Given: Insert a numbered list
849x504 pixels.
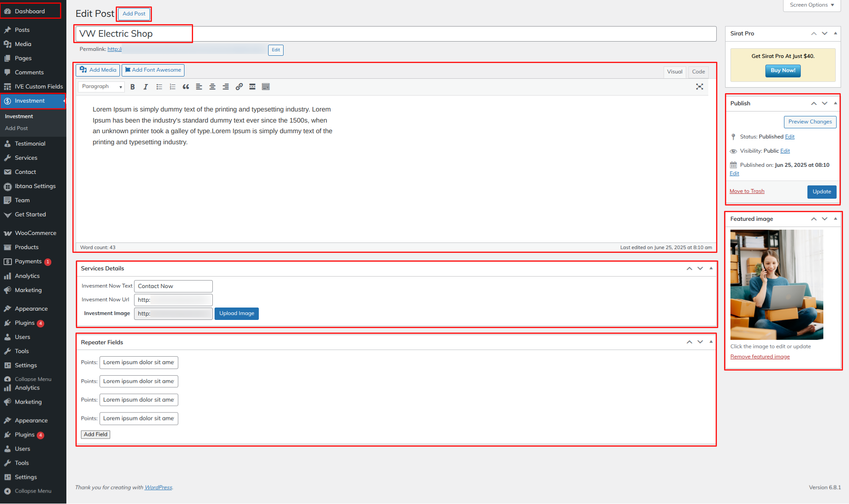Looking at the screenshot, I should pyautogui.click(x=173, y=87).
